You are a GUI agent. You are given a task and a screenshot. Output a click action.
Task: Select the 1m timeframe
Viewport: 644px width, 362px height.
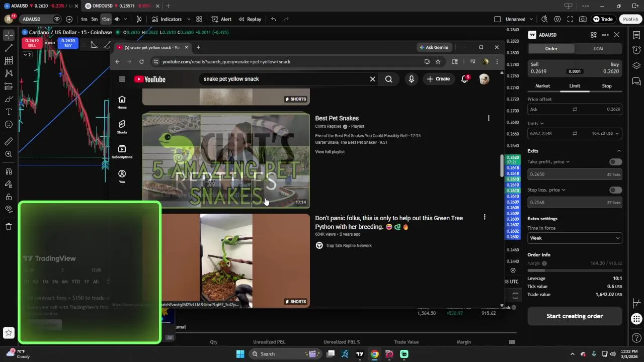(x=84, y=19)
